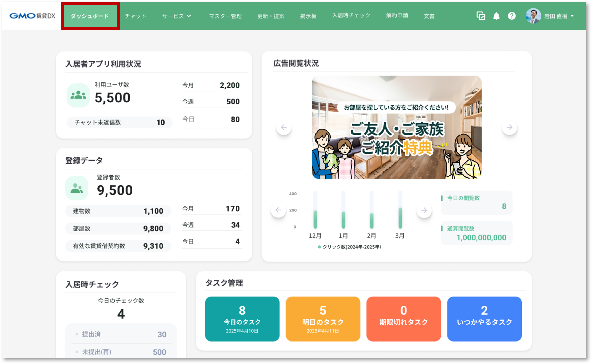Open the いつかやるタスク card

[x=484, y=319]
